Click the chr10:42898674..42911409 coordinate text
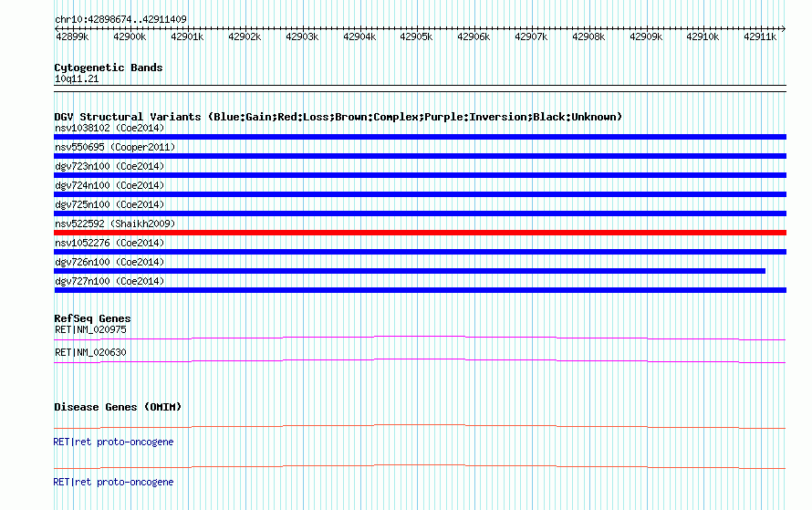Image resolution: width=812 pixels, height=510 pixels. click(x=120, y=19)
